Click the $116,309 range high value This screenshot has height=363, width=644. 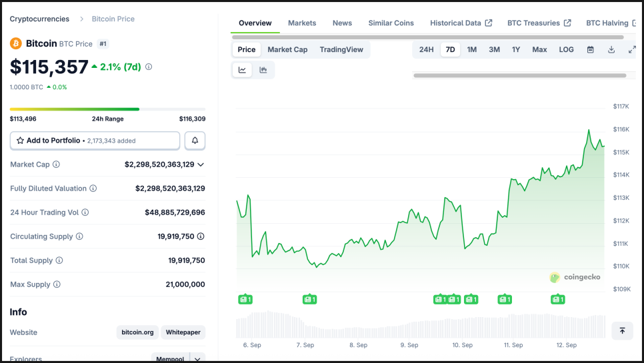(192, 119)
